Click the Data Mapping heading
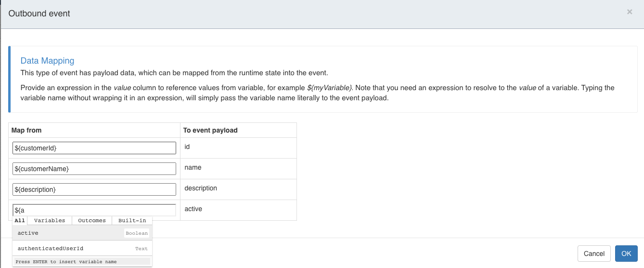644x268 pixels. (47, 61)
